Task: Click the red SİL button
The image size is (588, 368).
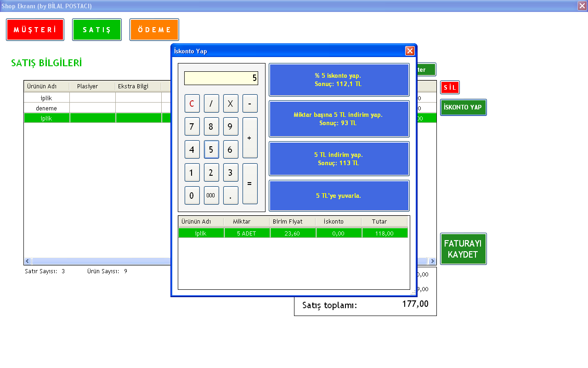Action: (x=450, y=87)
